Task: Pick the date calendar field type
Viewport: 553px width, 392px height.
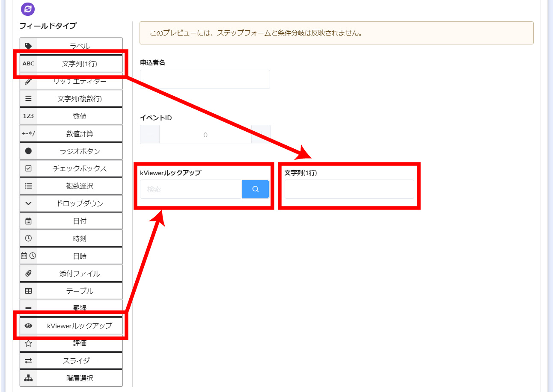Action: coord(71,221)
